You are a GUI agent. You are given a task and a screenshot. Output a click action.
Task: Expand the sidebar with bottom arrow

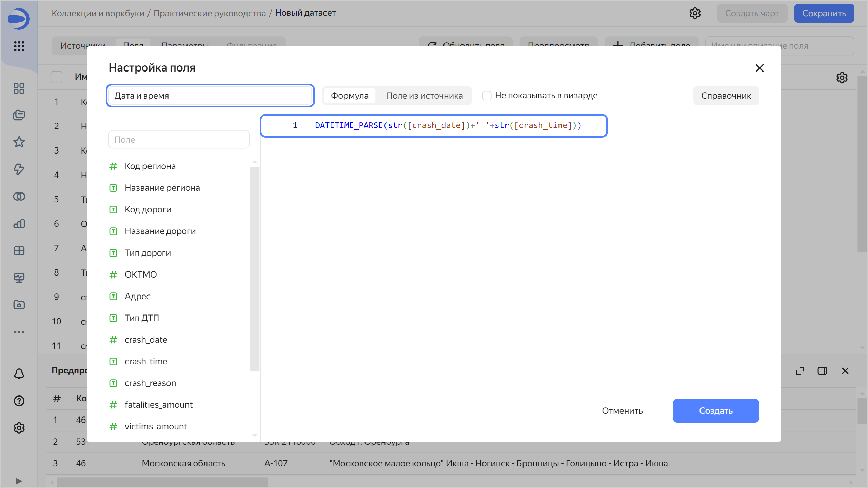(19, 481)
